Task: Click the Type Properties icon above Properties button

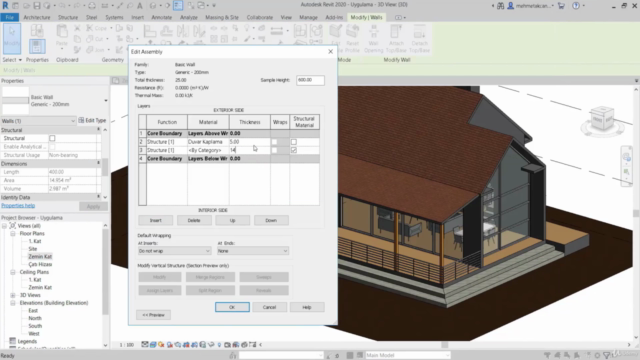Action: [x=37, y=31]
